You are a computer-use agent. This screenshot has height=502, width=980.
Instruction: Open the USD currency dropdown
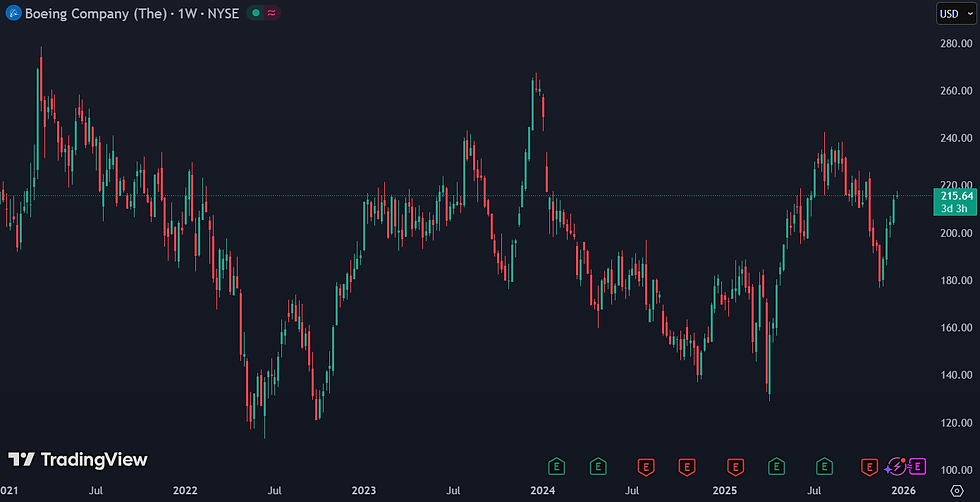pos(955,14)
